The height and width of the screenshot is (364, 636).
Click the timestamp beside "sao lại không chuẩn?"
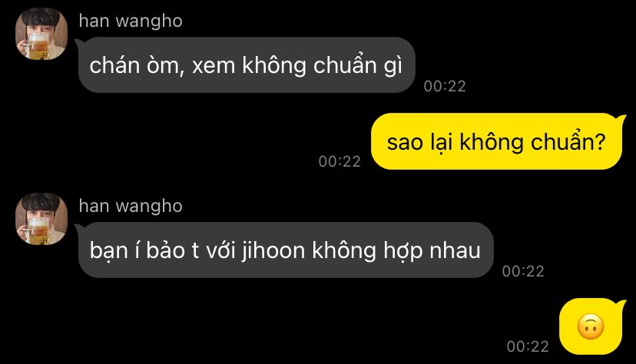[340, 161]
